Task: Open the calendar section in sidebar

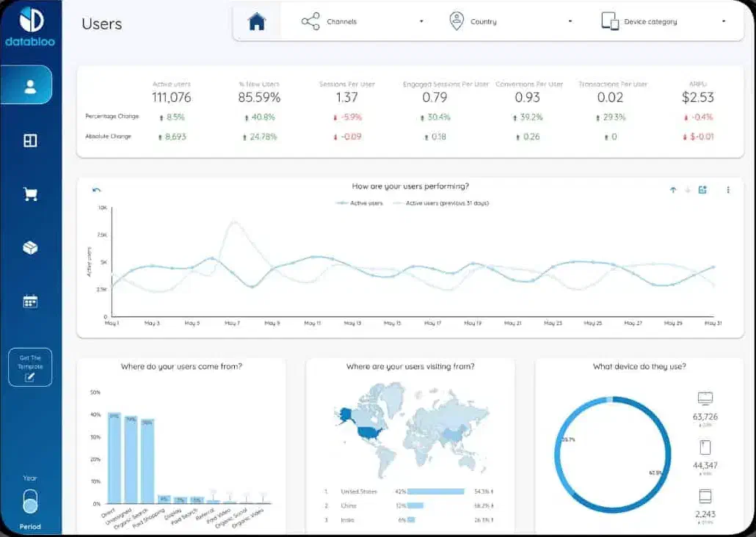Action: (x=30, y=301)
